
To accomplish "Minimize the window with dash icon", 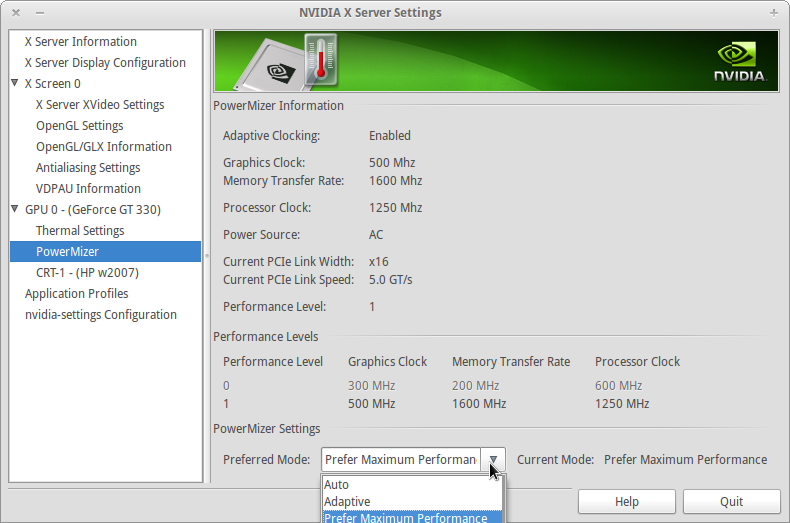I will 40,13.
